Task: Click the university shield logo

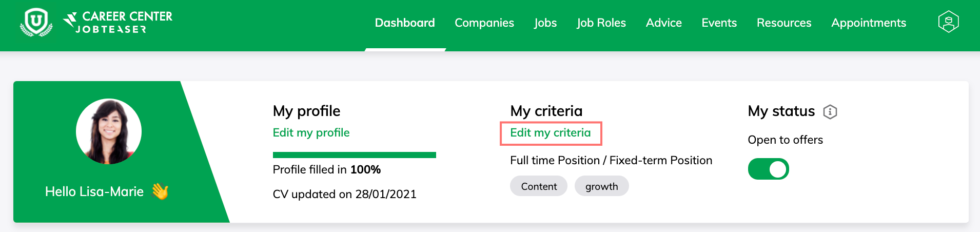Action: [x=36, y=23]
